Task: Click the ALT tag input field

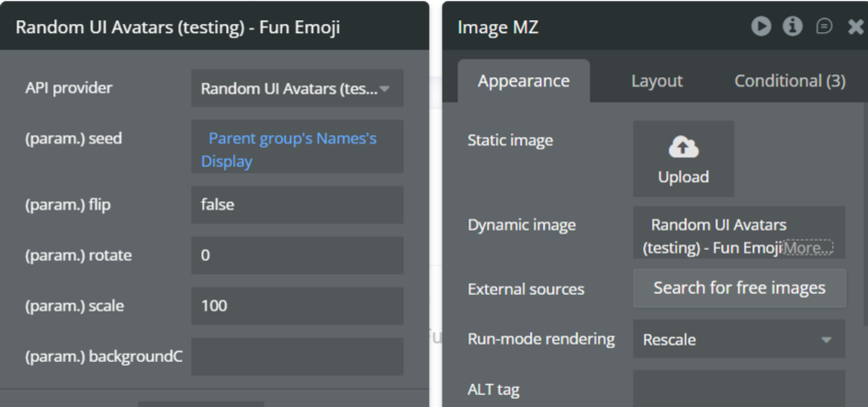Action: click(x=738, y=389)
